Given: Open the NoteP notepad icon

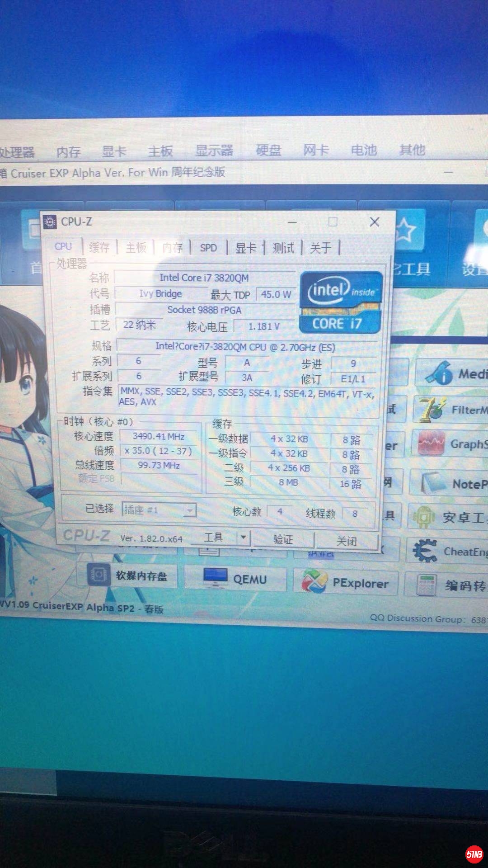Looking at the screenshot, I should [432, 484].
